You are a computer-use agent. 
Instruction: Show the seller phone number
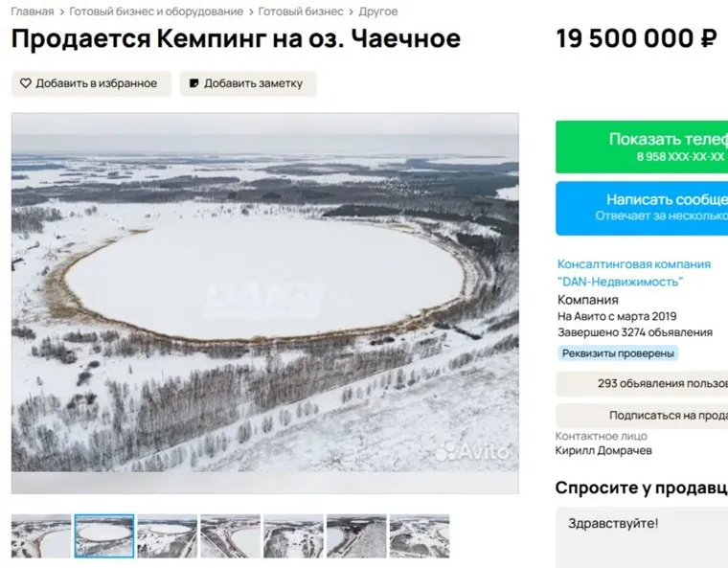[642, 147]
